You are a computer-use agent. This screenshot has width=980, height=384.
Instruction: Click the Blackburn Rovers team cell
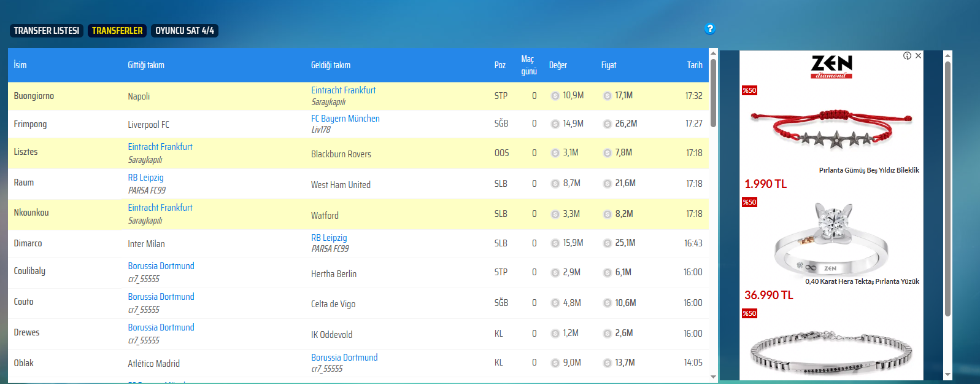(x=341, y=154)
